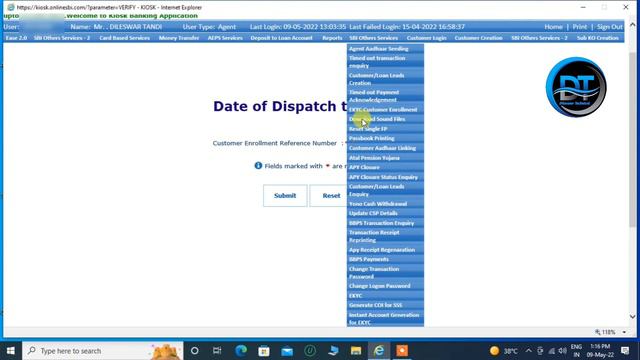Screen dimensions: 640x360
Task: Open the Card Based Services menu
Action: pyautogui.click(x=124, y=38)
